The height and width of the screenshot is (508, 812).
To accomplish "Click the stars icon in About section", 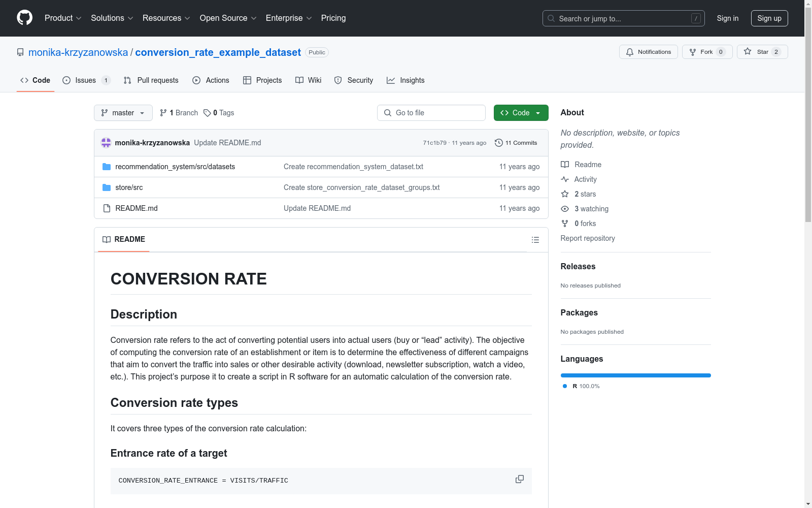I will tap(565, 194).
